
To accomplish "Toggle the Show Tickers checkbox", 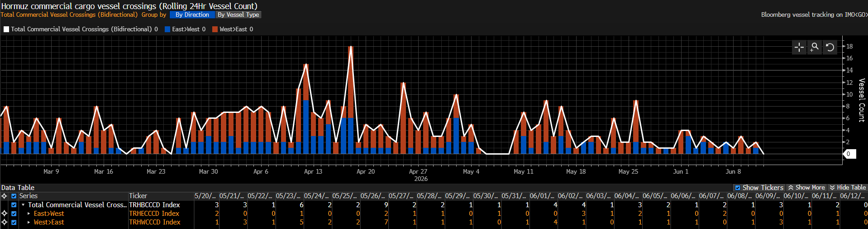I will [x=738, y=188].
